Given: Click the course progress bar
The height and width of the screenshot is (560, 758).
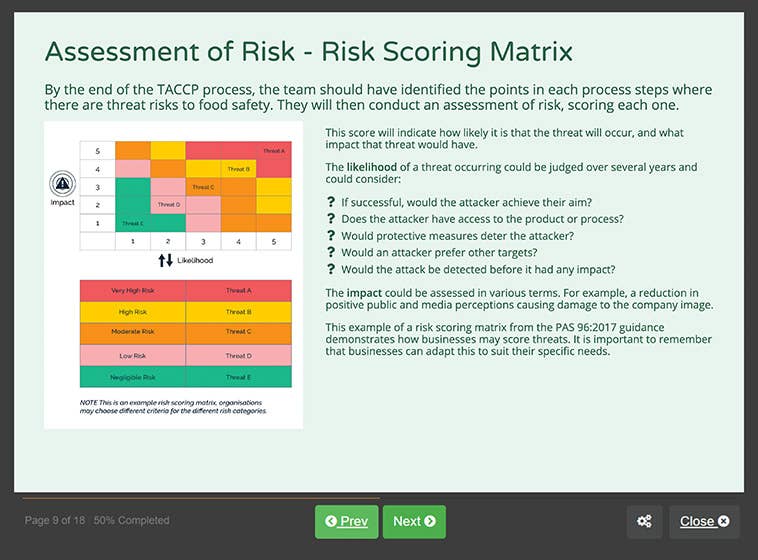Looking at the screenshot, I should 200,497.
